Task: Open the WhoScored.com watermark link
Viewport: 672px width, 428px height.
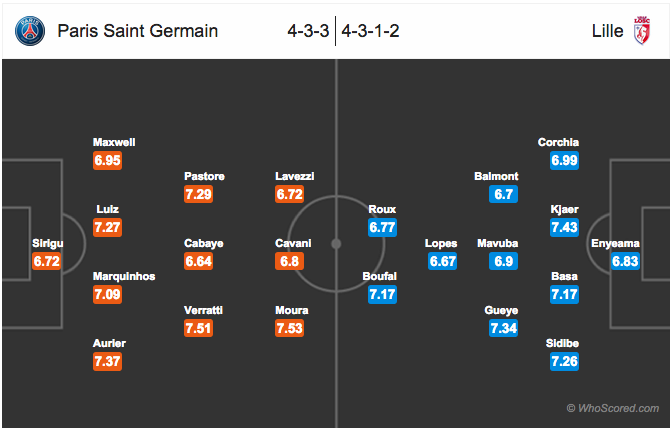Action: [613, 408]
